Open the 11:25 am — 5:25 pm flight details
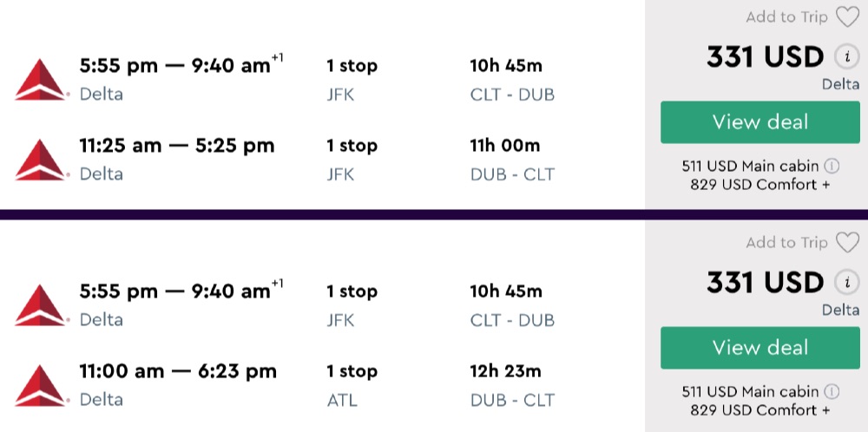Image resolution: width=868 pixels, height=432 pixels. click(177, 146)
